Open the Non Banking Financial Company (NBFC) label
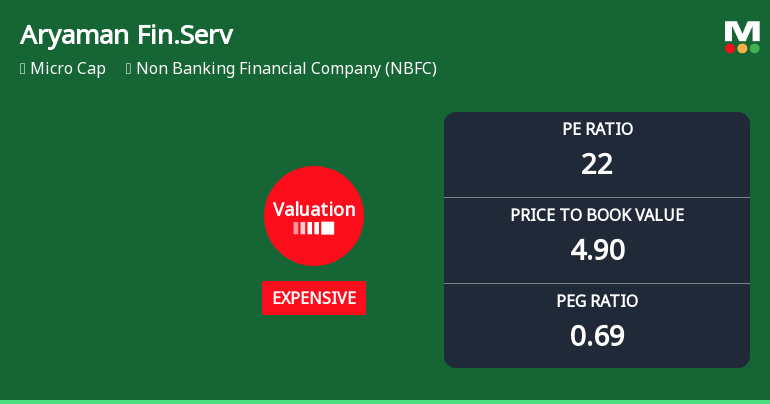 point(286,69)
